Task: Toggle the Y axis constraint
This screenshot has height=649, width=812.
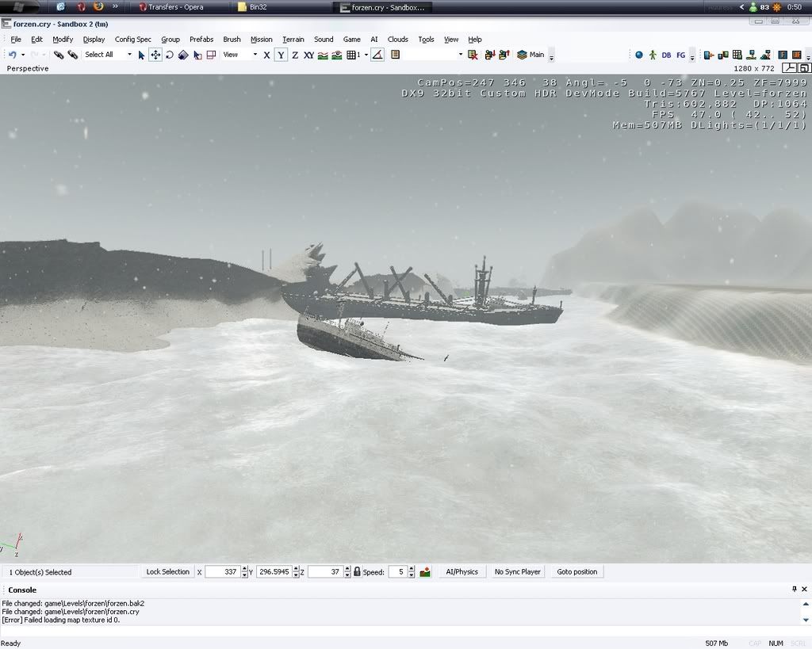Action: coord(281,55)
